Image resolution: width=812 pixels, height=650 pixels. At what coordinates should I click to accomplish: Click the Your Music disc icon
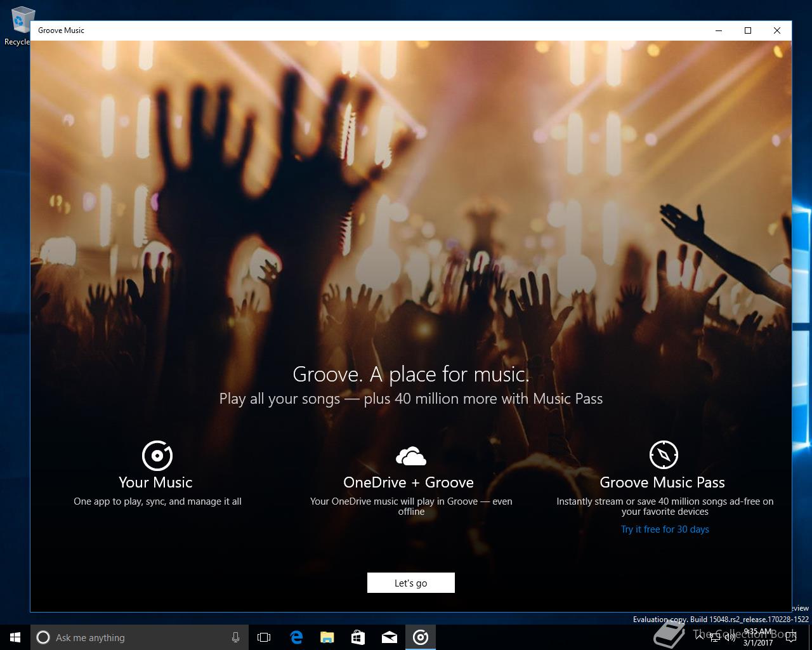click(157, 455)
